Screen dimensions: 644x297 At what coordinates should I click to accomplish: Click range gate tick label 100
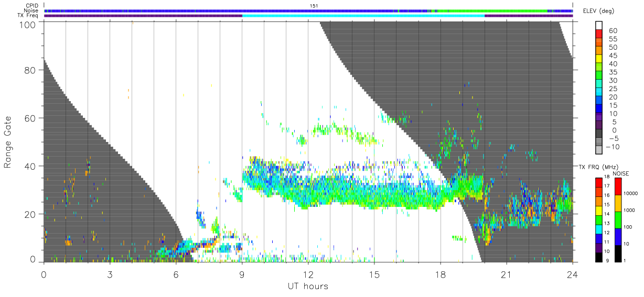click(x=28, y=25)
